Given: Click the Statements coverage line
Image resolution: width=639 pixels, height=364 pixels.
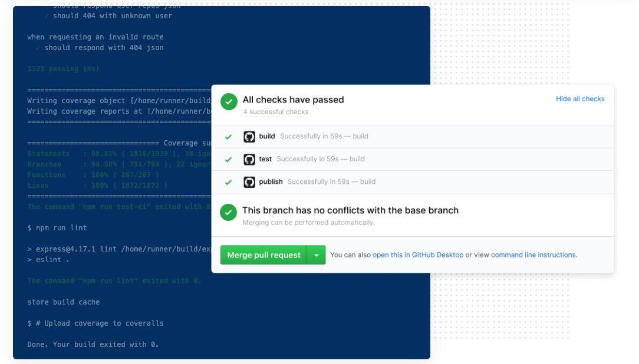Looking at the screenshot, I should pyautogui.click(x=119, y=154).
